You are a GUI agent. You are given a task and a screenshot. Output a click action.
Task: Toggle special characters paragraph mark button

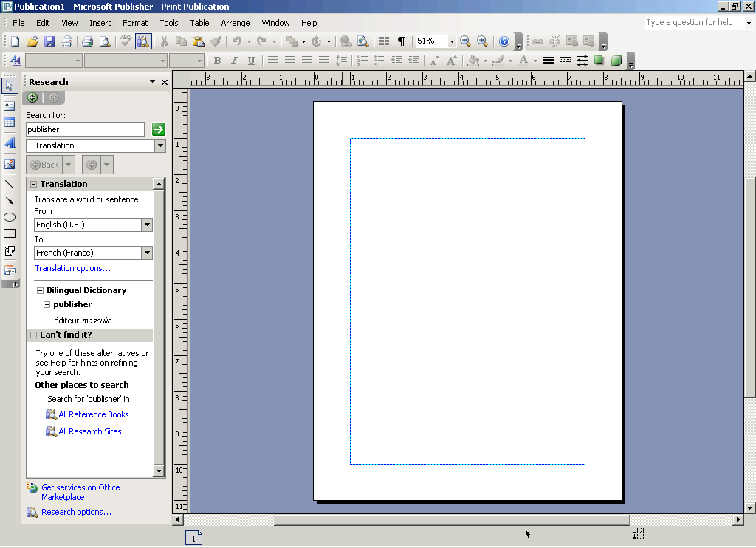(401, 41)
